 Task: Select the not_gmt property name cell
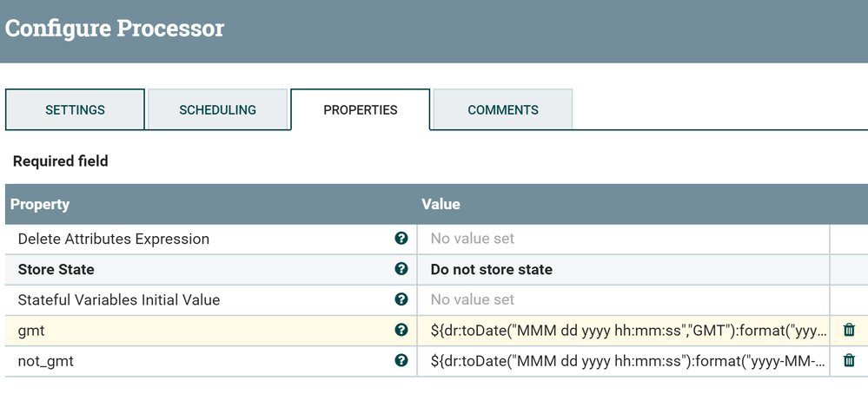click(200, 360)
